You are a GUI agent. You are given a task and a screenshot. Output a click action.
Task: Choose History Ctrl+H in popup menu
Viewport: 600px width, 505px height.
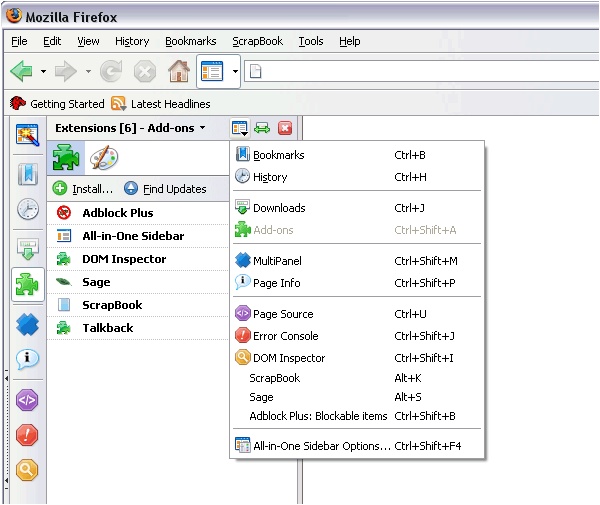357,177
